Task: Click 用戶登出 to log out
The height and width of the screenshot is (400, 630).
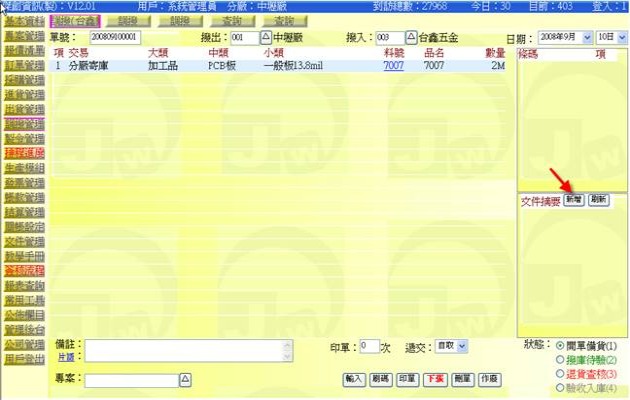Action: 23,356
